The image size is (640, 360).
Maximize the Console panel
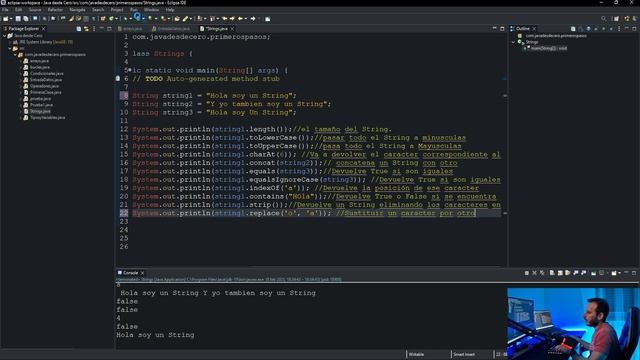[x=634, y=273]
